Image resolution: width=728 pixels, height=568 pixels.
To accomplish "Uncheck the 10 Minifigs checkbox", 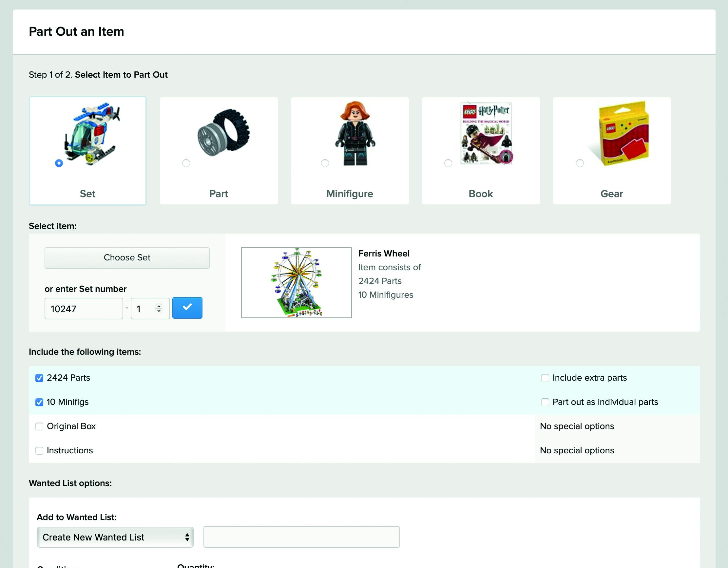I will [x=39, y=402].
